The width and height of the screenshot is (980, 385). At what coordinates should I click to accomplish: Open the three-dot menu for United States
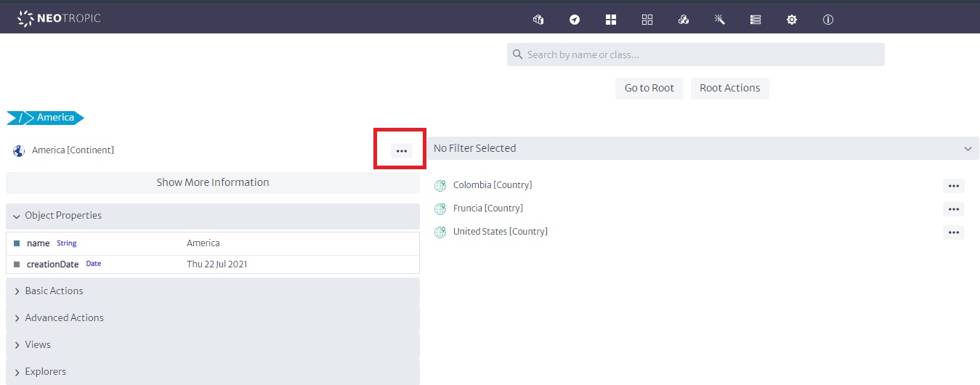pos(953,232)
